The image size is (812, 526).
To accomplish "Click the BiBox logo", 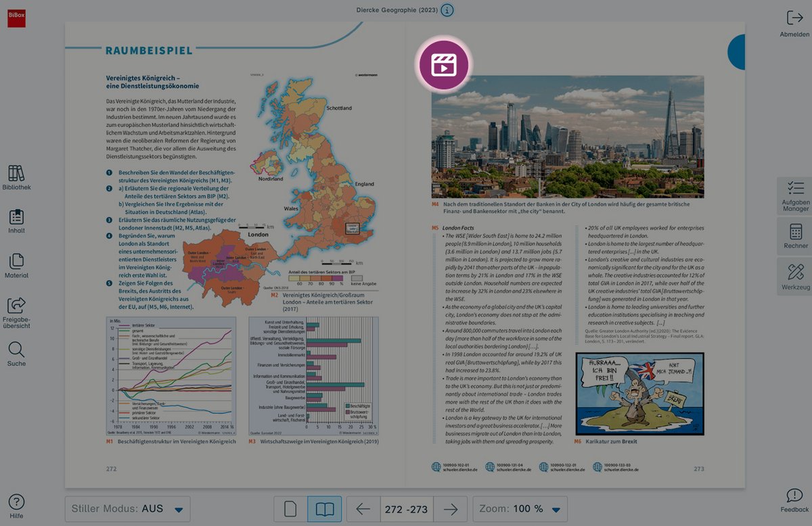I will point(16,18).
